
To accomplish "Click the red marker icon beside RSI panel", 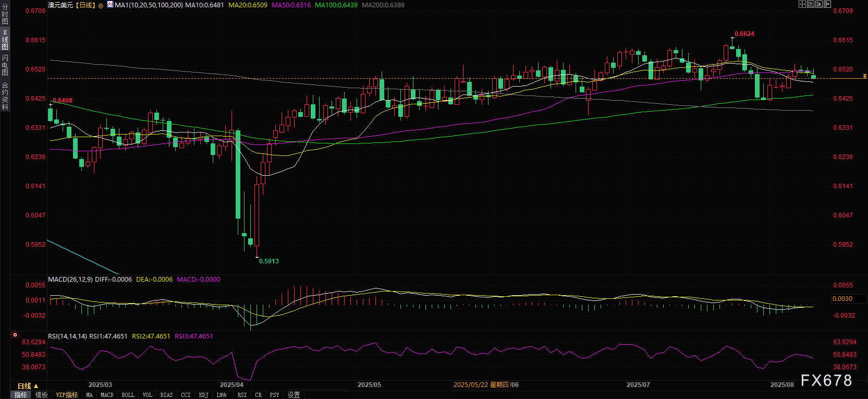I will tap(15, 335).
